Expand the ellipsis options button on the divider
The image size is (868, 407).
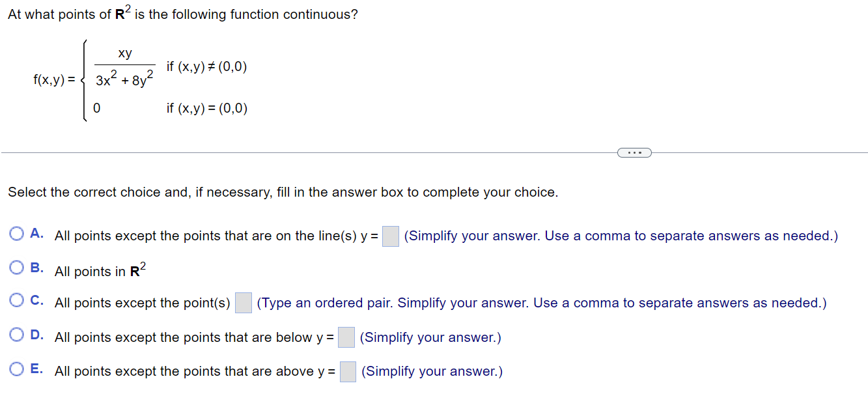(x=634, y=152)
